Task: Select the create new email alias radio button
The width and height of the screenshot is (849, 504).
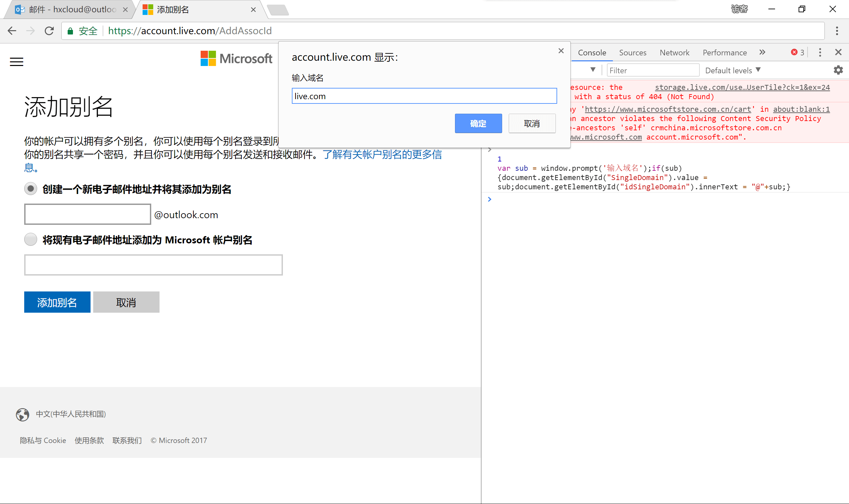Action: 31,189
